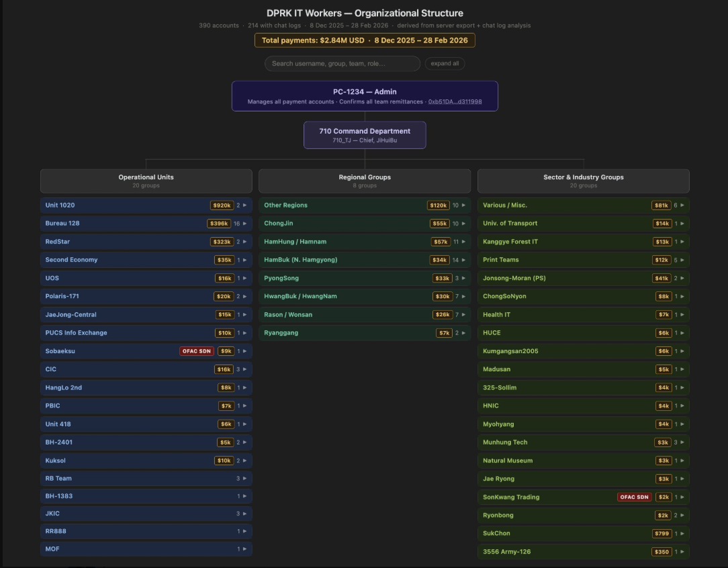The height and width of the screenshot is (568, 728).
Task: Click the OFAC SDN badge on Sobaeksu
Action: click(196, 351)
